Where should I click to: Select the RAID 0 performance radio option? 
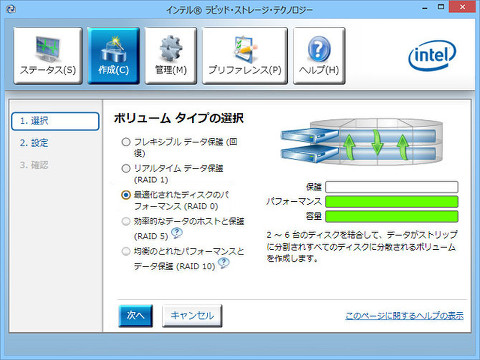tap(126, 195)
